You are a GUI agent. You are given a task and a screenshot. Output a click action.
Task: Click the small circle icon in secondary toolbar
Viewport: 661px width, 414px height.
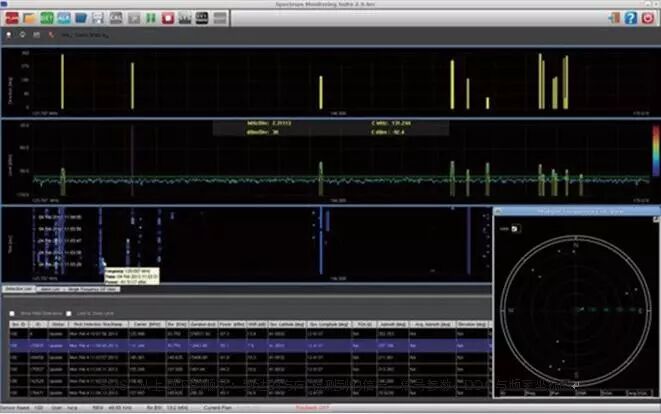pos(22,35)
